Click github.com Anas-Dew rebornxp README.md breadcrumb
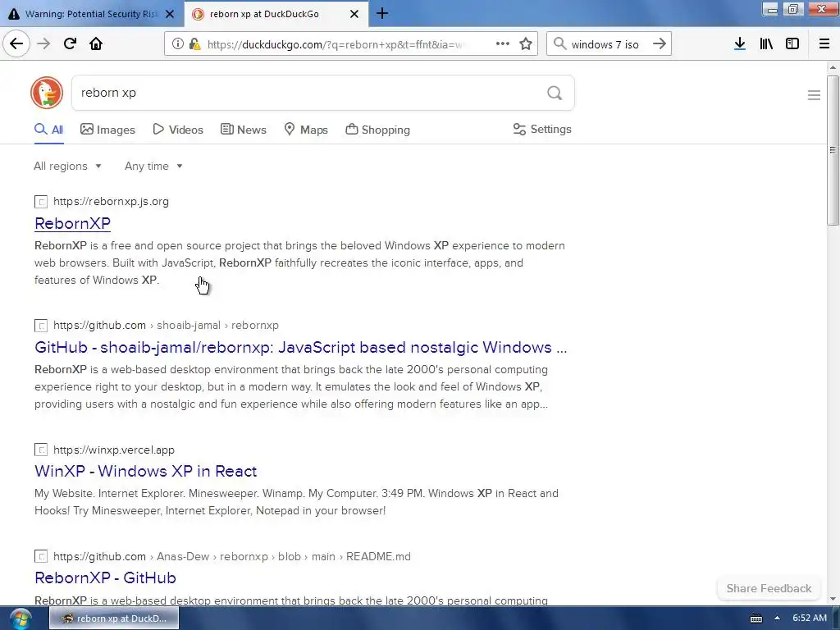 tap(232, 557)
